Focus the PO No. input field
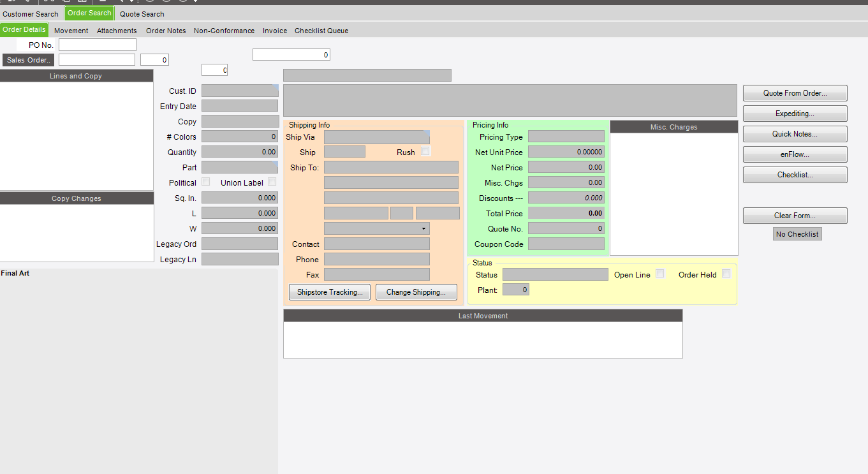The height and width of the screenshot is (474, 868). [98, 45]
